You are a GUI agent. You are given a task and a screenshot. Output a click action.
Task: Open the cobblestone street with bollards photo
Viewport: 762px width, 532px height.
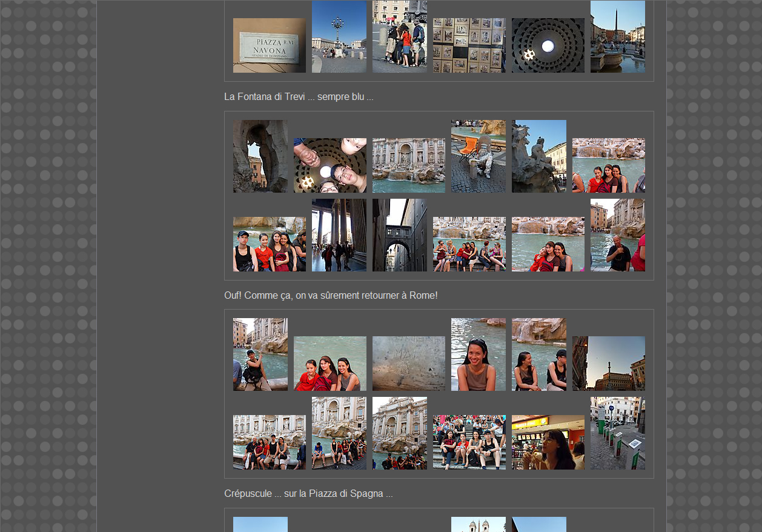click(617, 433)
